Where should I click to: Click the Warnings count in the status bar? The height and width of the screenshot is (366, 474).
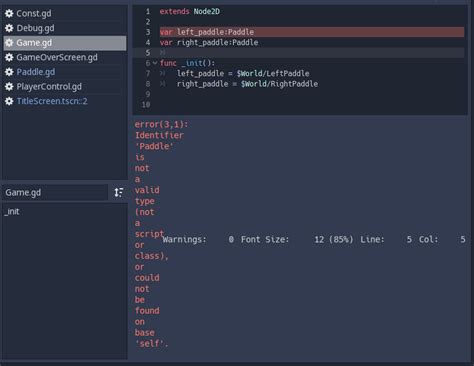[x=198, y=239]
